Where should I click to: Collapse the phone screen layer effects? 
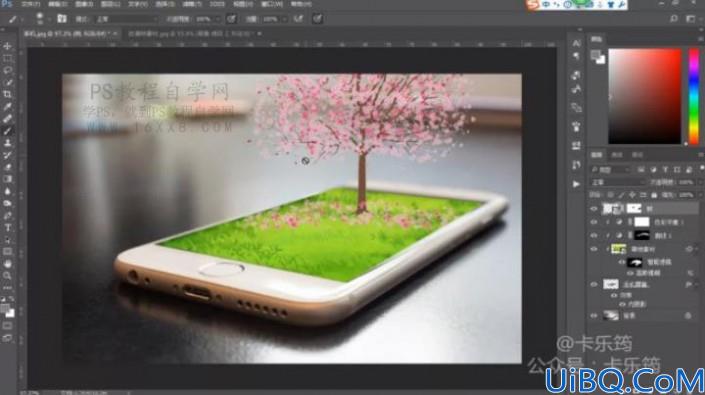tap(696, 285)
